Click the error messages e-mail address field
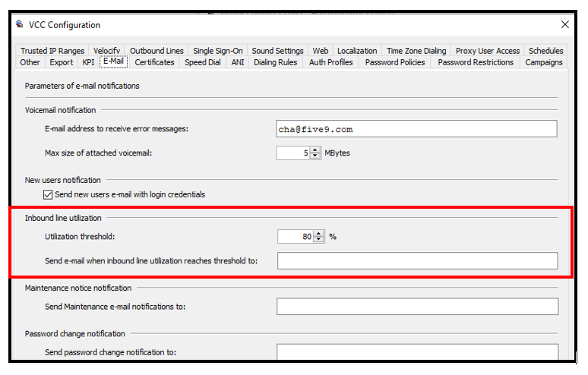 [x=416, y=129]
